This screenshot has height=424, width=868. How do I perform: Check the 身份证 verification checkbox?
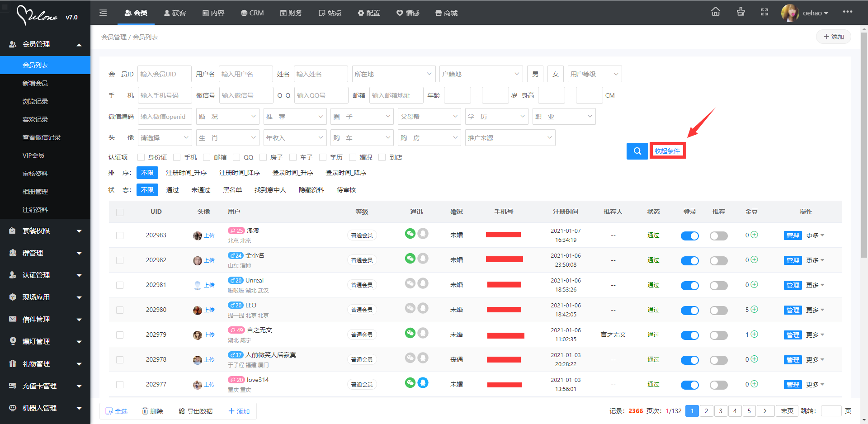(x=141, y=157)
